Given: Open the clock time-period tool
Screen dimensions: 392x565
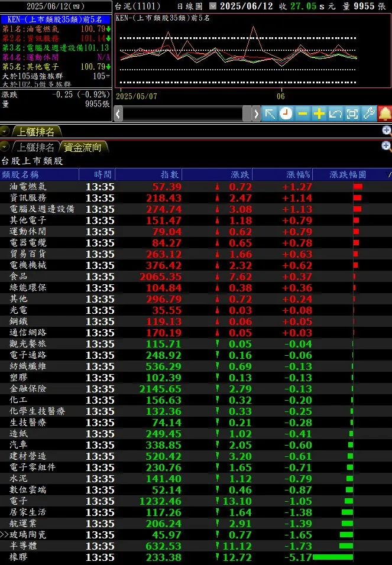Looking at the screenshot, I should point(286,114).
